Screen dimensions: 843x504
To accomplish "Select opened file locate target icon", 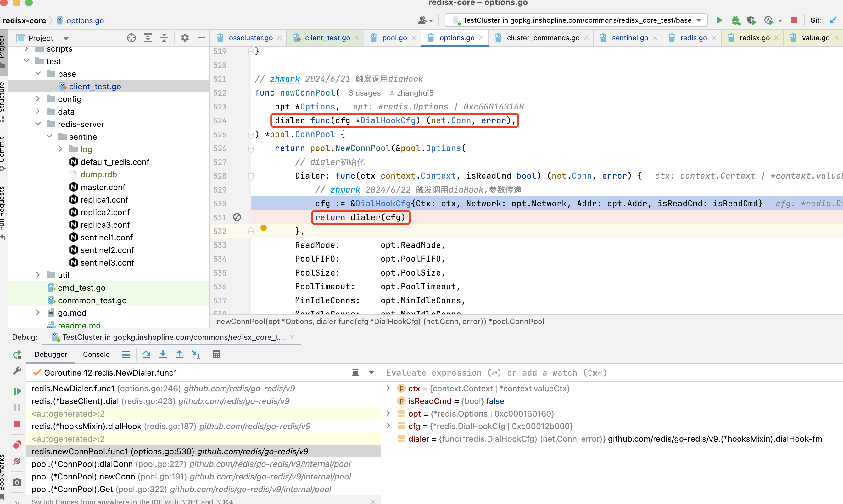I will pyautogui.click(x=131, y=38).
